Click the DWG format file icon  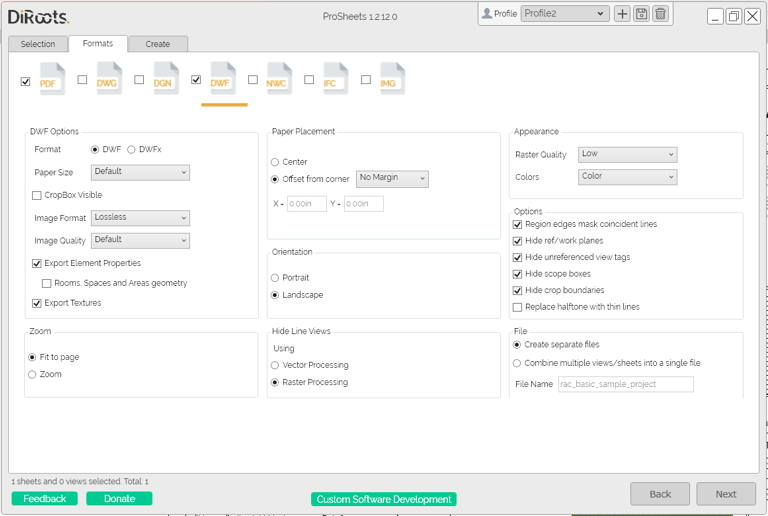pyautogui.click(x=109, y=78)
